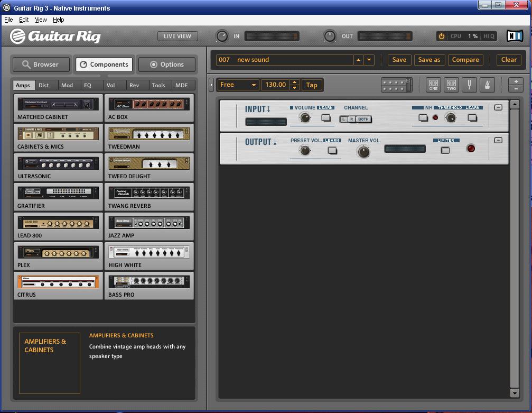This screenshot has height=413, width=532.
Task: Open the Edit menu
Action: (24, 20)
